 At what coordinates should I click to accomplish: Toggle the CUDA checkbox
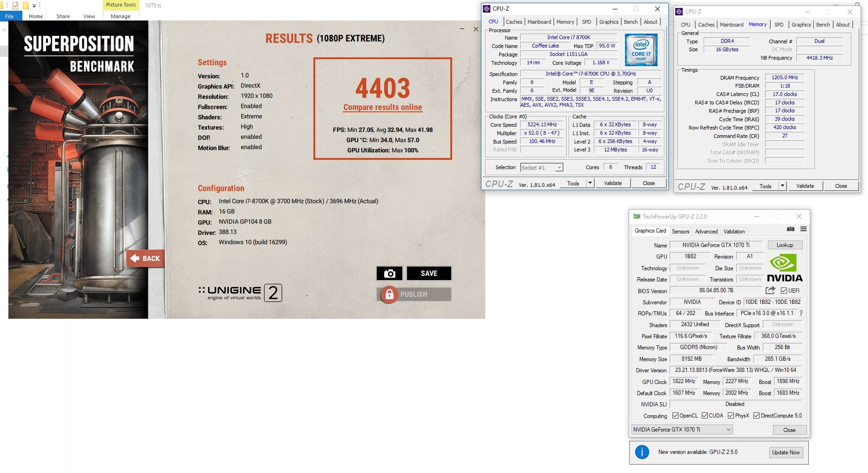click(705, 416)
